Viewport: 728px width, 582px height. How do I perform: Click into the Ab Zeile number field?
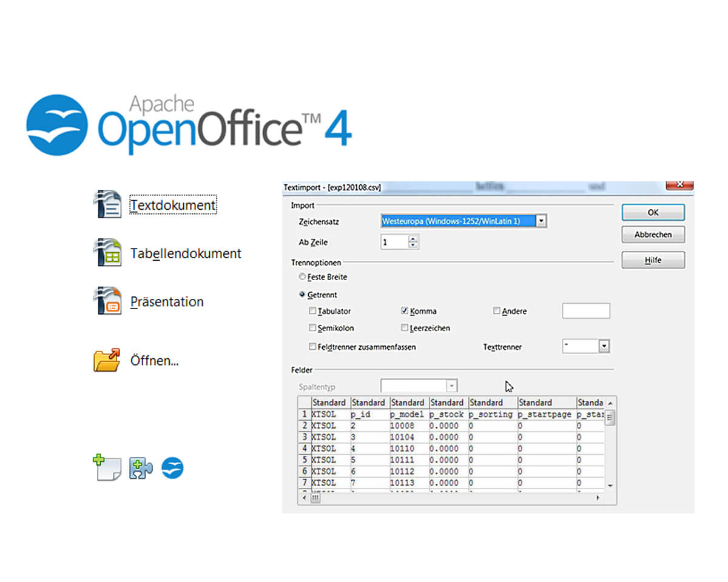tap(394, 242)
